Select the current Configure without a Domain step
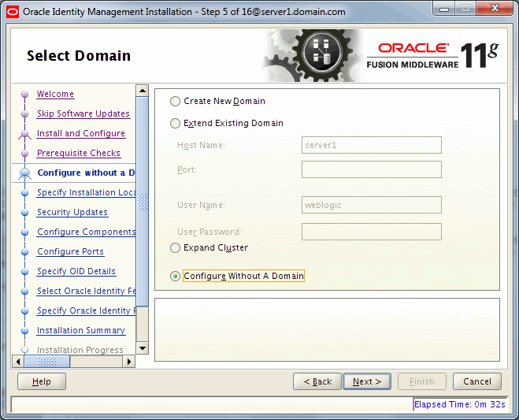 pyautogui.click(x=86, y=173)
